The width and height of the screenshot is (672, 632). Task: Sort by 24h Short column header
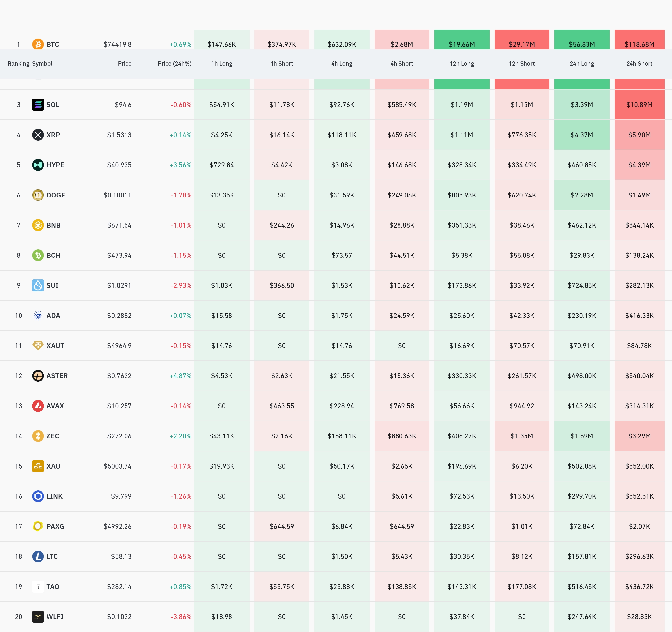coord(639,63)
